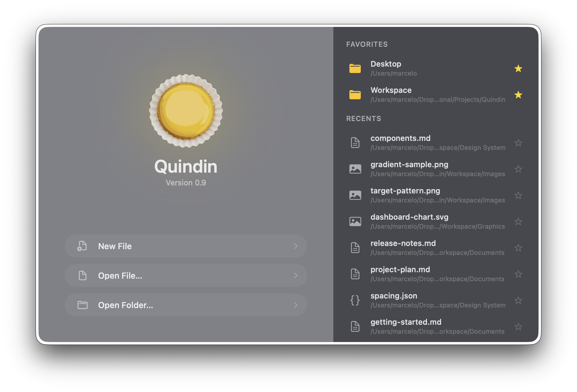Image resolution: width=577 pixels, height=392 pixels.
Task: Click the image icon beside gradient-sample.png
Action: [x=355, y=169]
